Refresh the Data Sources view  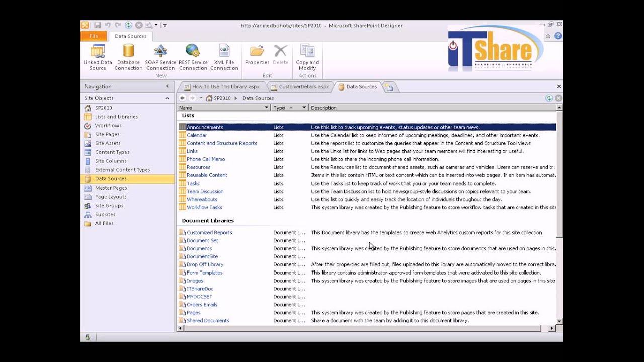549,98
